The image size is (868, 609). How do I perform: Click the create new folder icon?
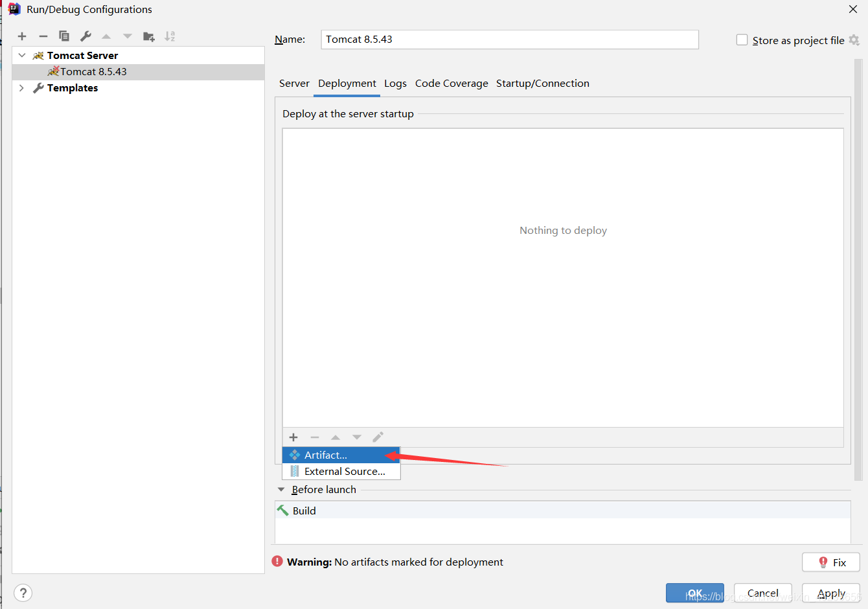point(149,36)
